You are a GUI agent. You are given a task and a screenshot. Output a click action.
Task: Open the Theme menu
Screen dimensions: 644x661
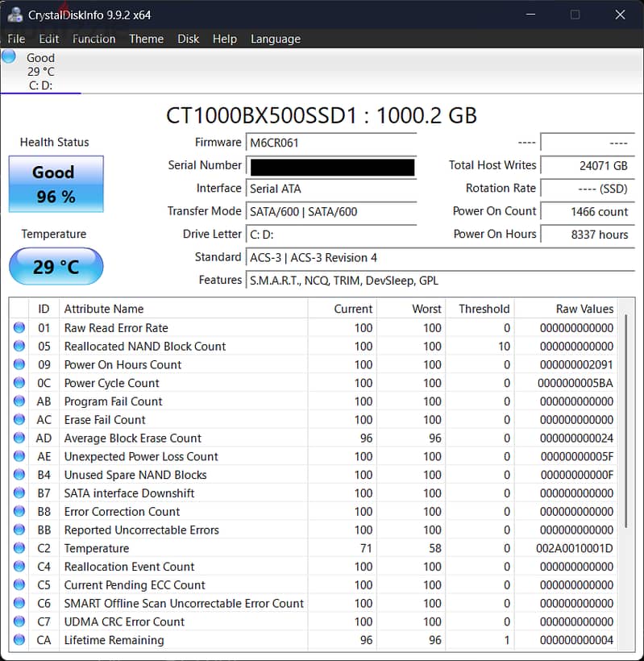146,39
